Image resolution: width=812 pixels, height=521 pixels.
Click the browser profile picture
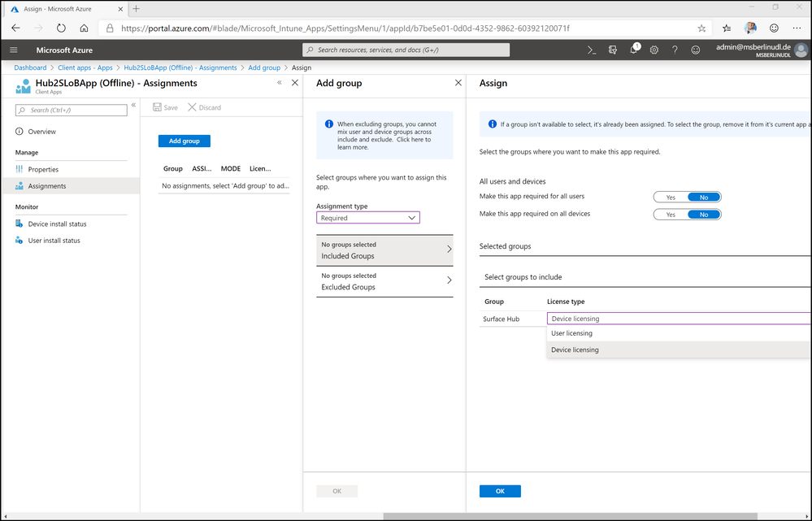[x=750, y=28]
